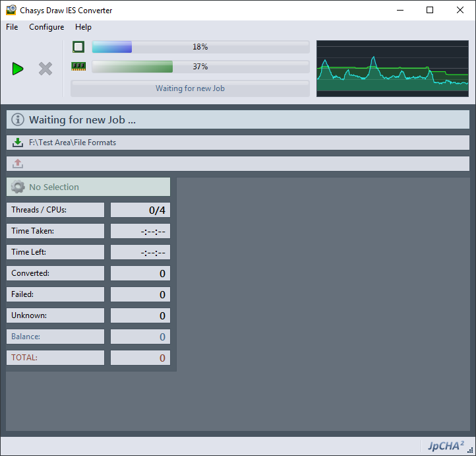Click the output folder upload icon
Screen dimensions: 476x456
tap(18, 164)
